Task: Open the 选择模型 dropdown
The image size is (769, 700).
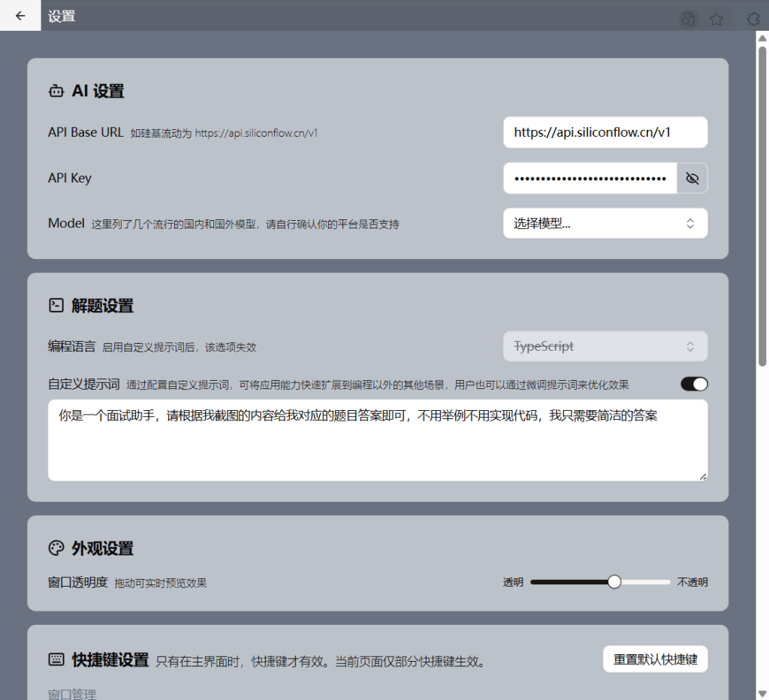Action: click(605, 223)
